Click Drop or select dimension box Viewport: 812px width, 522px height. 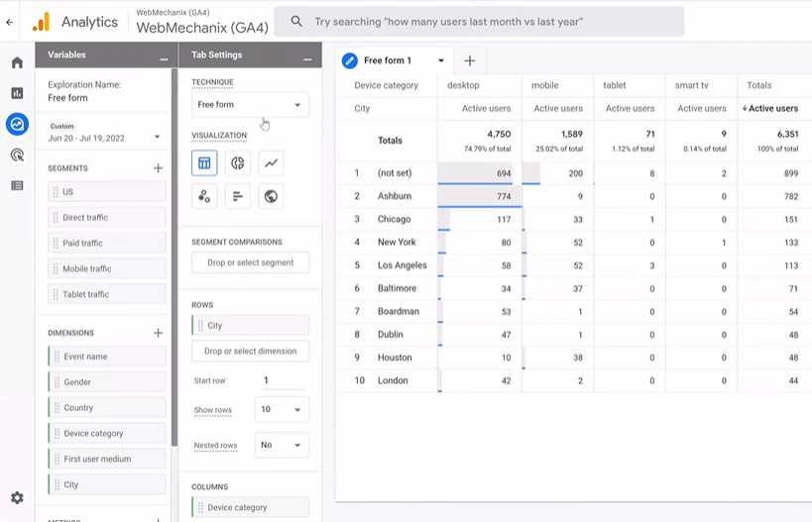[250, 352]
